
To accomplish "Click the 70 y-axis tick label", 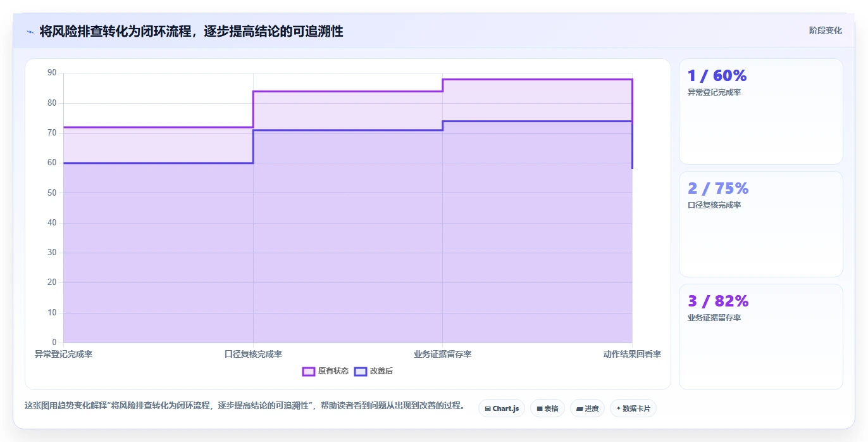I will tap(52, 133).
